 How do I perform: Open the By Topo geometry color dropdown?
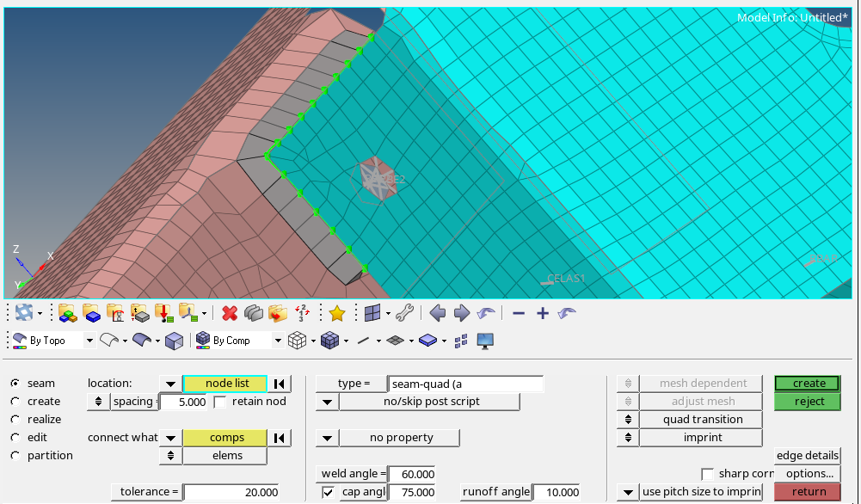(x=89, y=341)
